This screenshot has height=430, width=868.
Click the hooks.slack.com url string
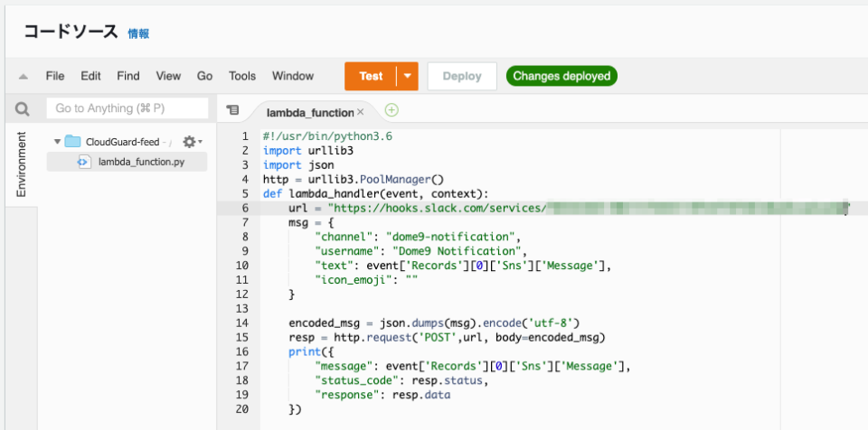point(438,208)
